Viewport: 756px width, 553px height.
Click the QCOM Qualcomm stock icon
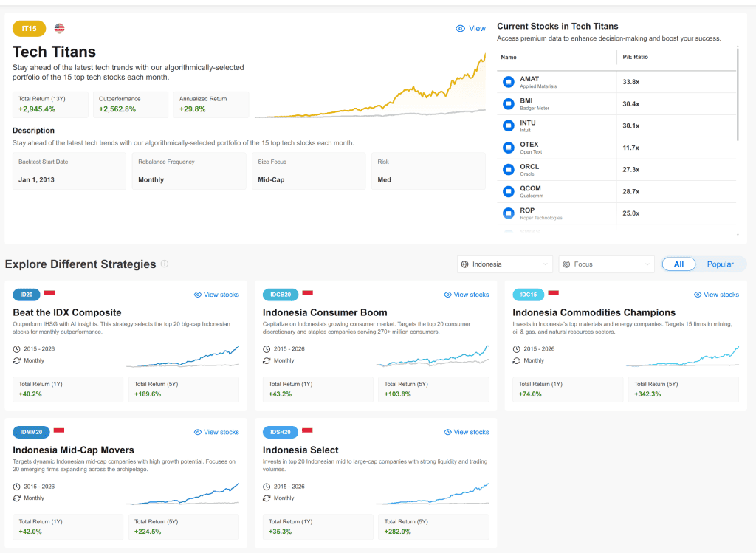[x=508, y=191]
